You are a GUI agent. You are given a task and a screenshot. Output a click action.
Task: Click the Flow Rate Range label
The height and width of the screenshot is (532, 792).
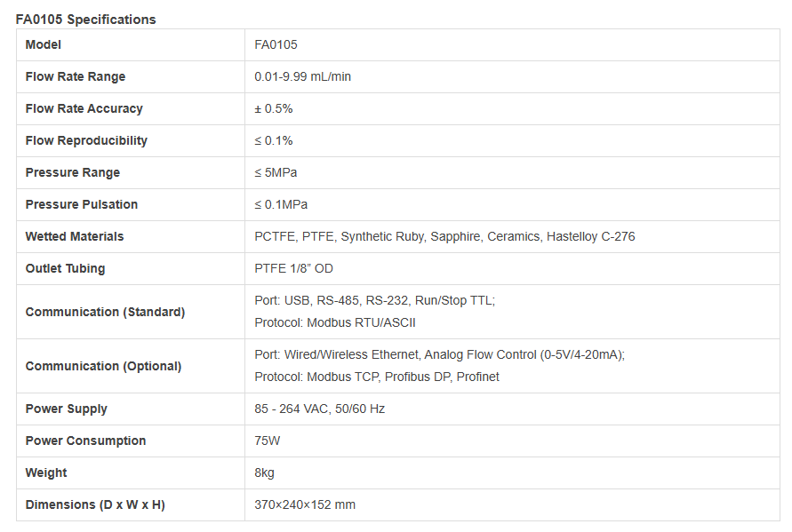[x=76, y=76]
